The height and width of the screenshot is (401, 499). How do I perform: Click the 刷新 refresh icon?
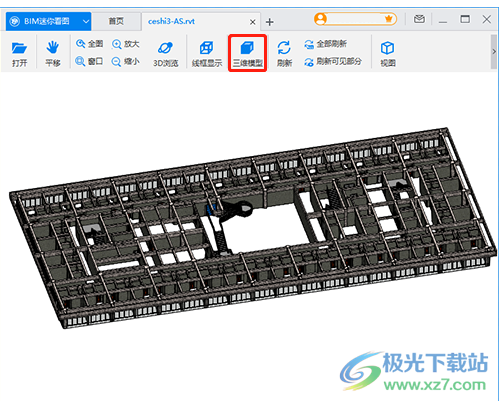coord(284,53)
